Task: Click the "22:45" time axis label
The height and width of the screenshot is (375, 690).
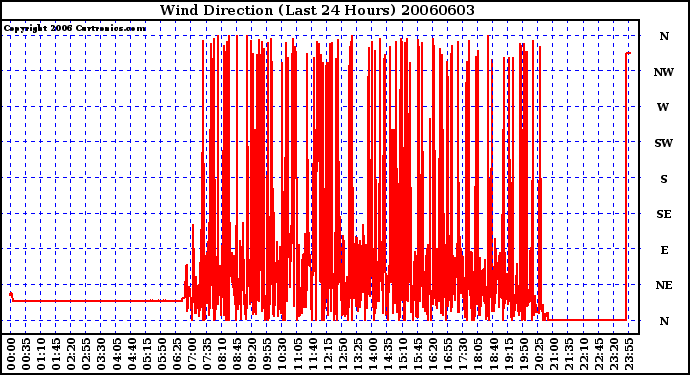Action: pos(599,354)
